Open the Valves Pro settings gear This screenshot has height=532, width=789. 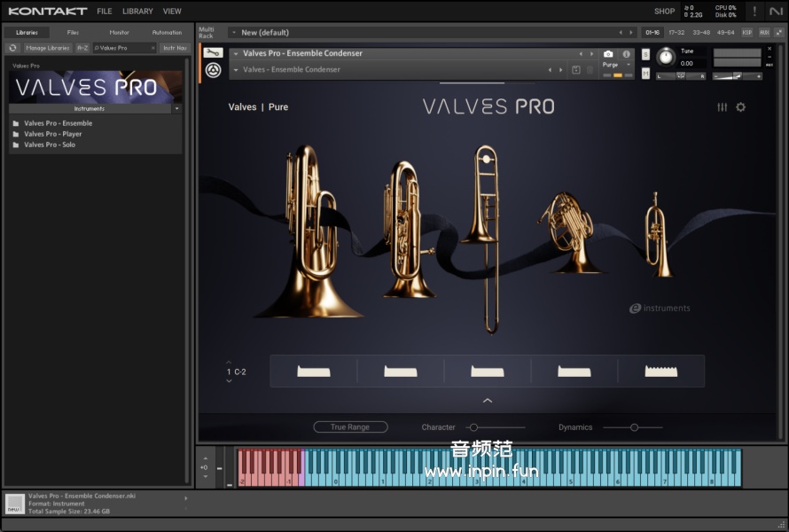coord(741,107)
